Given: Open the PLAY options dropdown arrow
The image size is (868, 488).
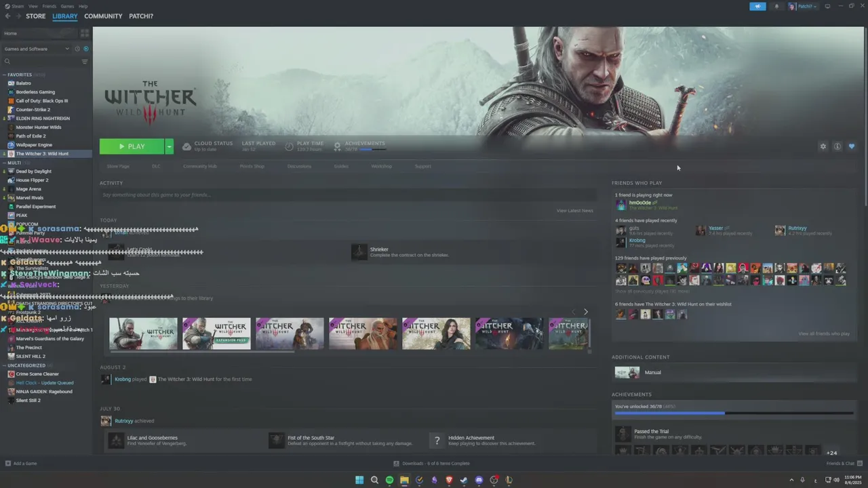Looking at the screenshot, I should [x=169, y=146].
